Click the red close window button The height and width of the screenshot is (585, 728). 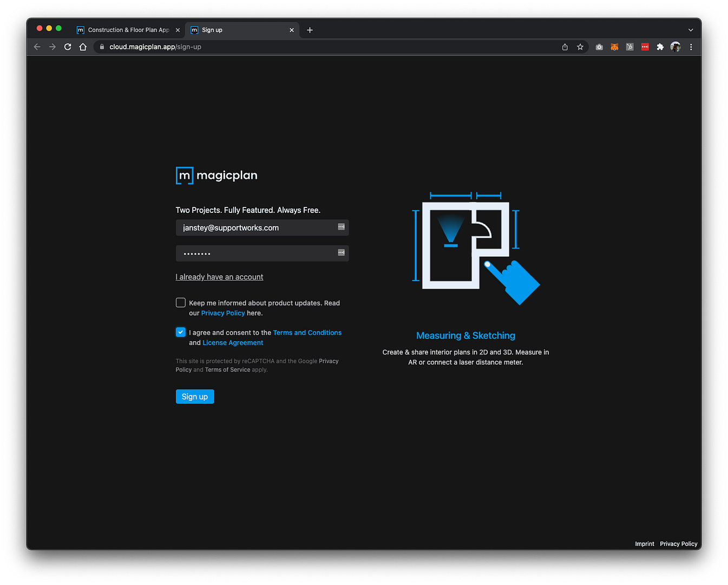(x=40, y=28)
